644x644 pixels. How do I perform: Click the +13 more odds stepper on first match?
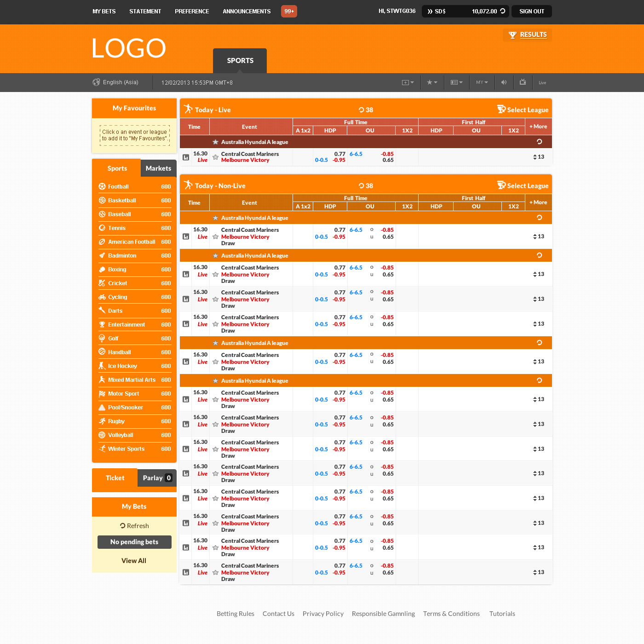(x=538, y=157)
